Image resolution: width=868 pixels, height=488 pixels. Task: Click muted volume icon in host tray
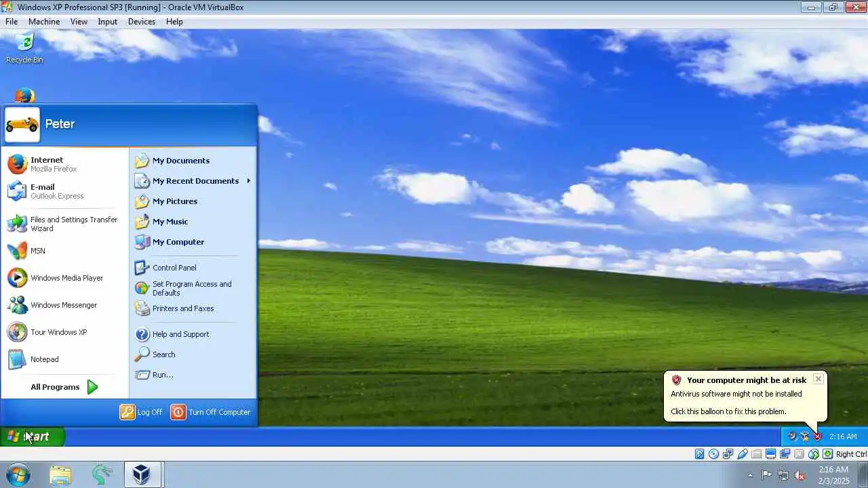[x=800, y=475]
